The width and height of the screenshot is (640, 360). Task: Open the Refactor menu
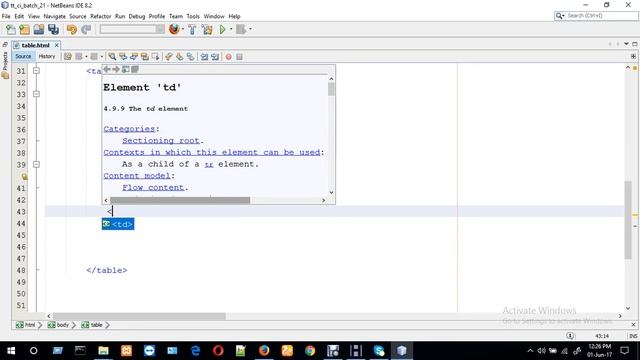click(100, 16)
